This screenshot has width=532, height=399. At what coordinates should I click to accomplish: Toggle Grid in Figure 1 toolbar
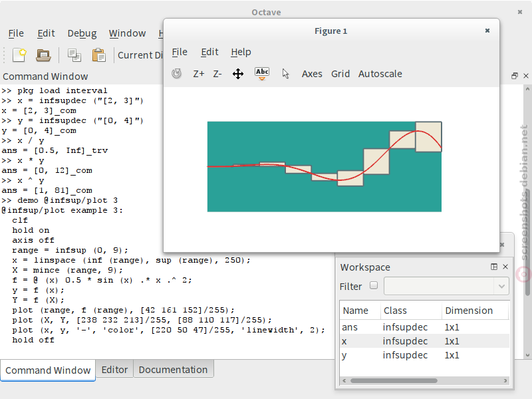pos(340,74)
